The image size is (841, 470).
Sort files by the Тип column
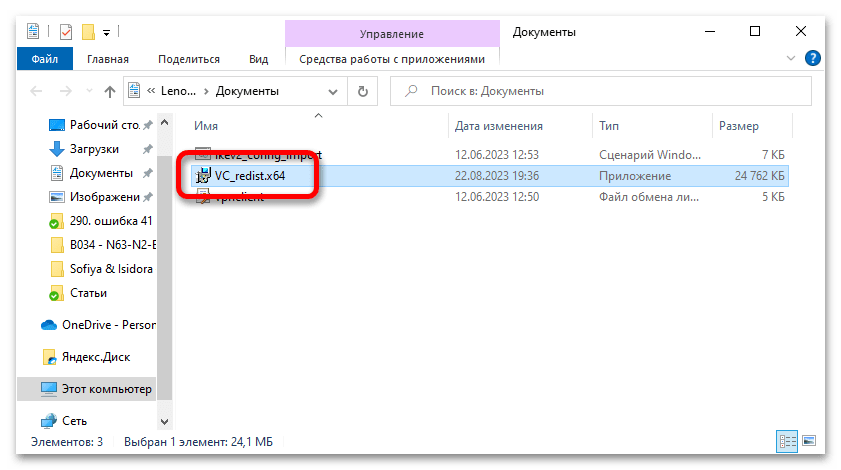(609, 126)
